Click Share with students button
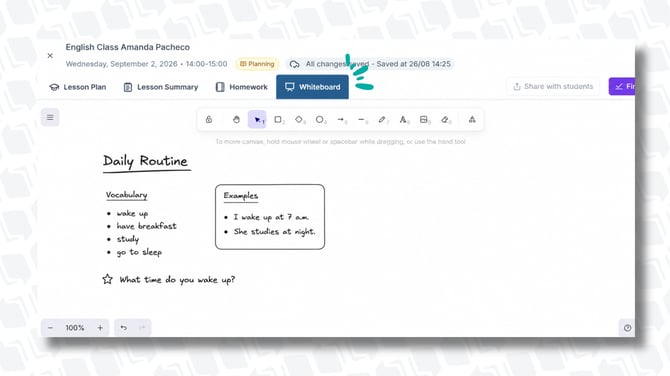670x376 pixels. [553, 86]
